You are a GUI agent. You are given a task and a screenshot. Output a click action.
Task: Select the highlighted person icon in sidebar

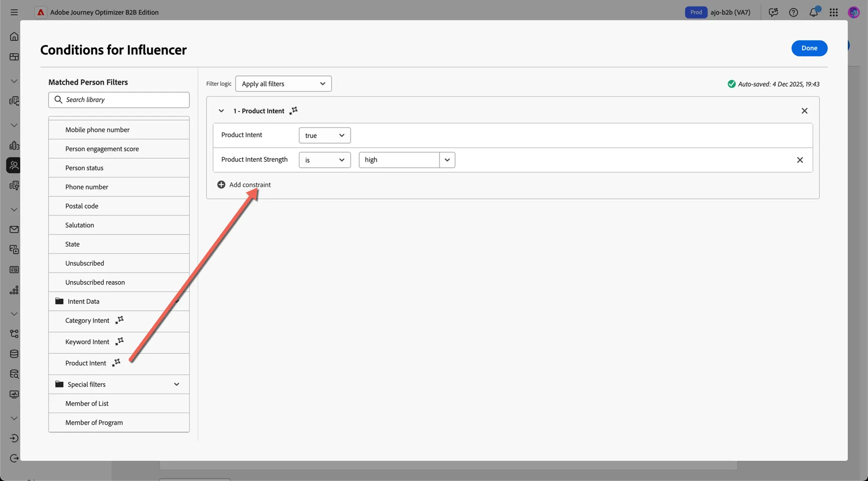tap(14, 165)
